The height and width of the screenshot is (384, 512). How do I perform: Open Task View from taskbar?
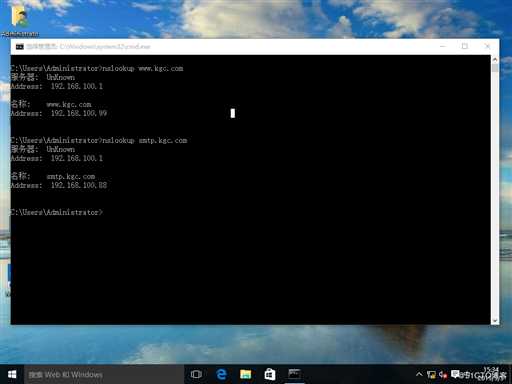coord(196,374)
